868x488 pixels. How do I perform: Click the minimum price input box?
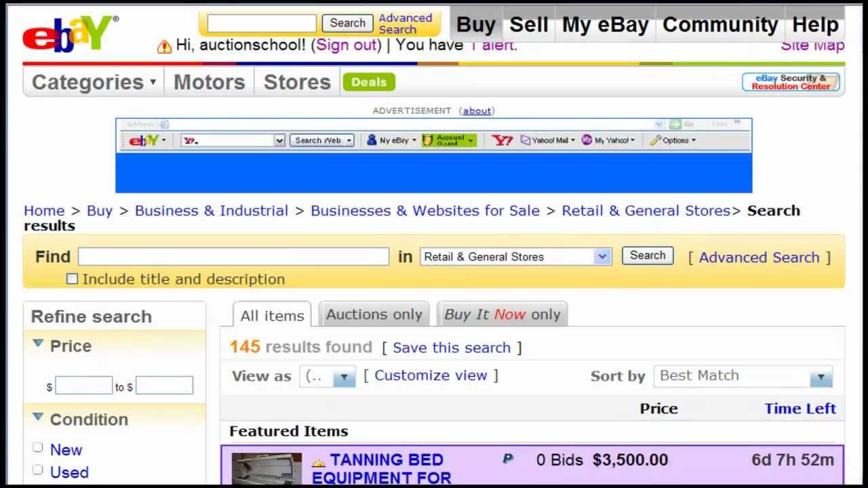83,386
